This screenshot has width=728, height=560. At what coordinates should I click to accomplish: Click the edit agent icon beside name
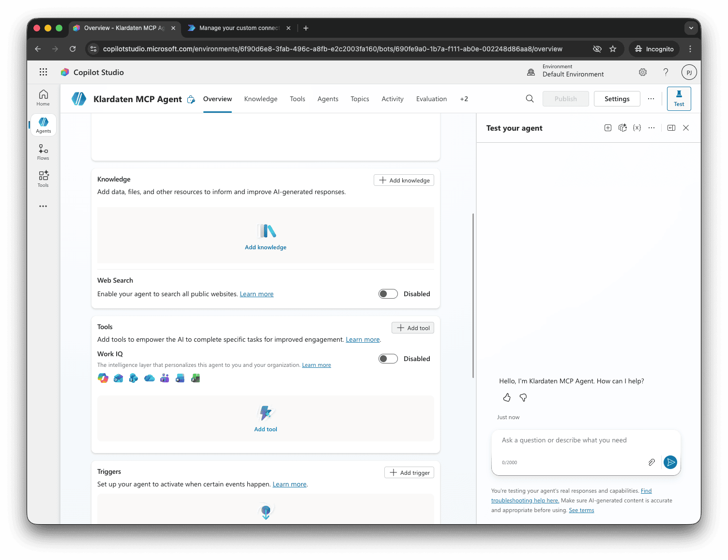(x=191, y=99)
